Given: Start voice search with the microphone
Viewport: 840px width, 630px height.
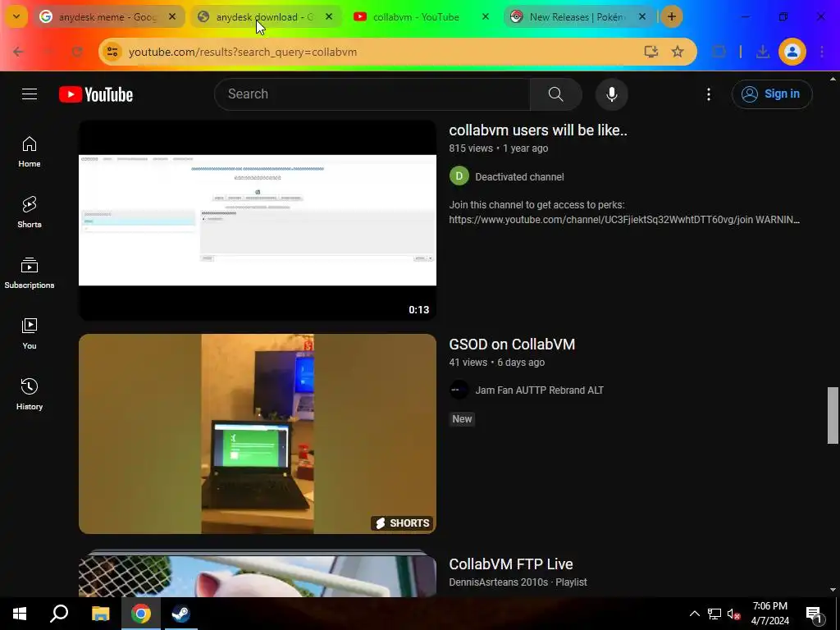Looking at the screenshot, I should click(611, 94).
